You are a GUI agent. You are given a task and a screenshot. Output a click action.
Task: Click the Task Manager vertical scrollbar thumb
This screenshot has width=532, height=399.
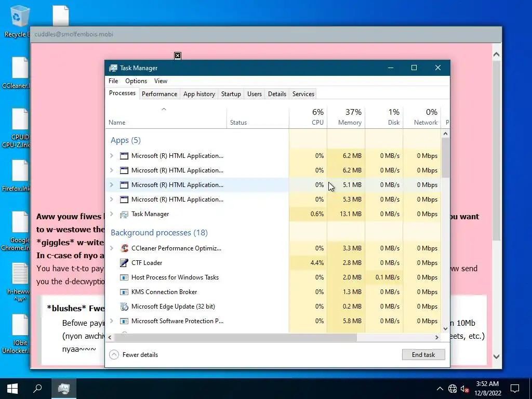445,157
